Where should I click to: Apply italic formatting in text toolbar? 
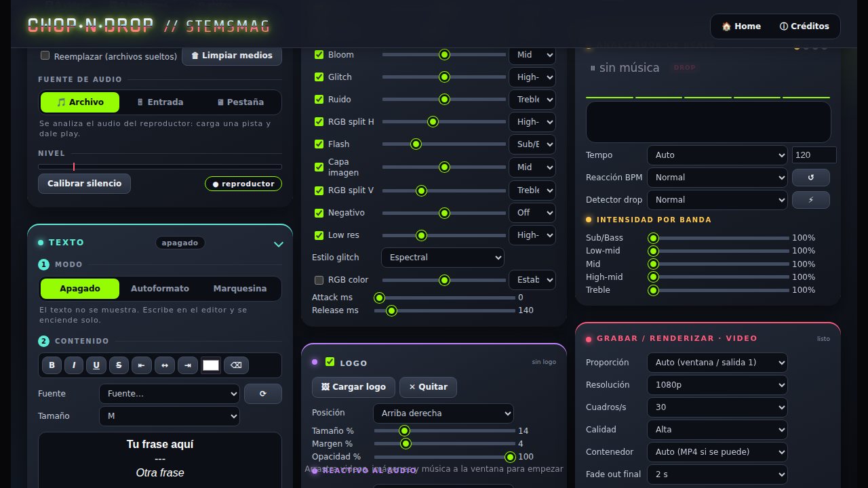pyautogui.click(x=74, y=365)
